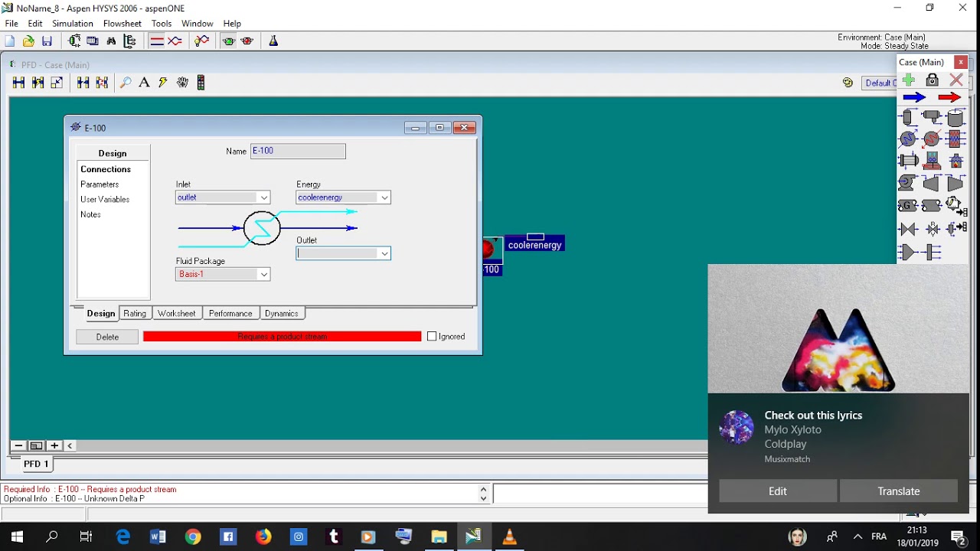Click the Name field containing E-100

298,151
